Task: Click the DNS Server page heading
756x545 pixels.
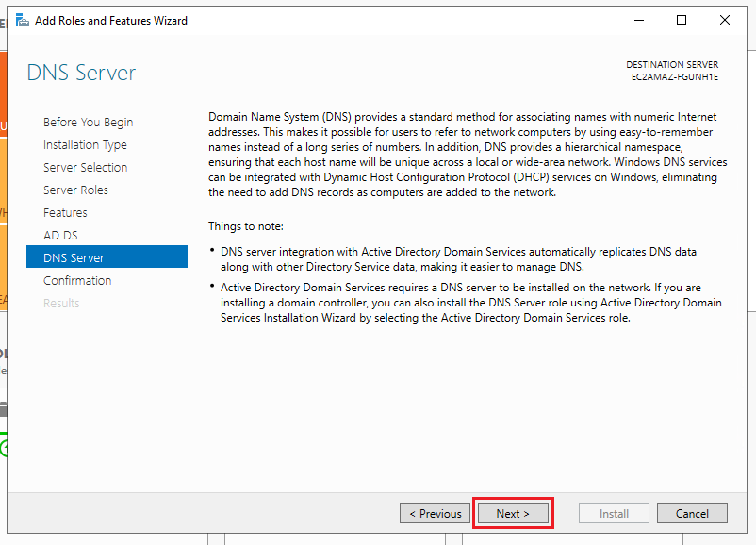Action: [81, 73]
